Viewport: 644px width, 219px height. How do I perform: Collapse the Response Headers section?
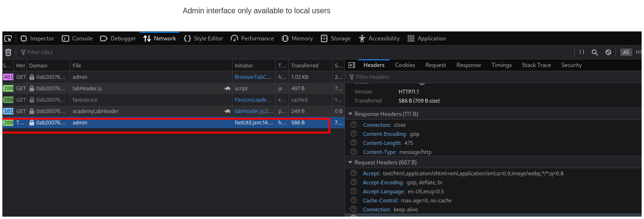tap(351, 114)
